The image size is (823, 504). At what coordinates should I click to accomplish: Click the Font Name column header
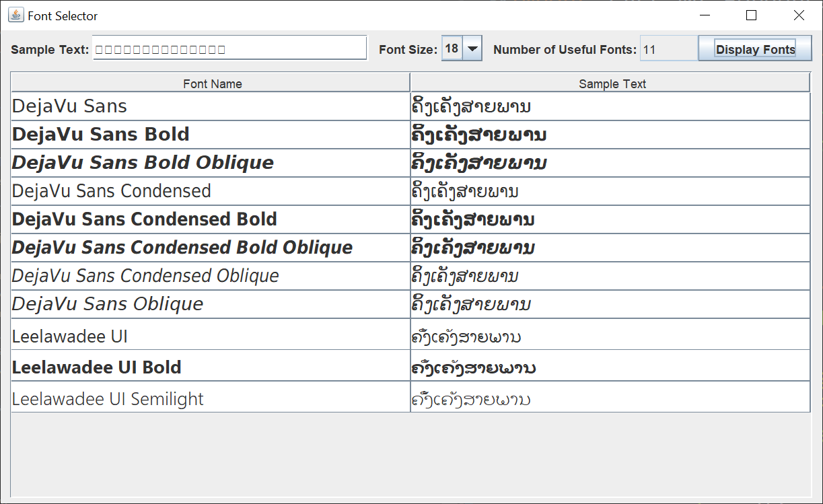(x=212, y=81)
